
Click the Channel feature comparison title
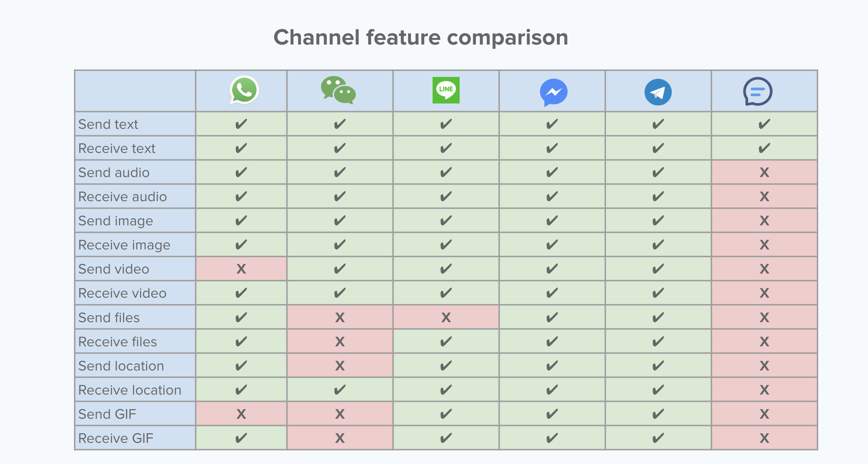point(421,37)
